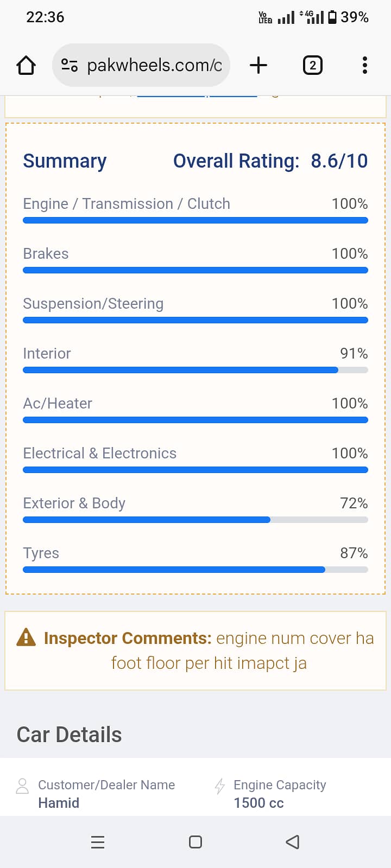Tap the Customer/Dealer Name person icon
This screenshot has width=391, height=868.
click(22, 786)
